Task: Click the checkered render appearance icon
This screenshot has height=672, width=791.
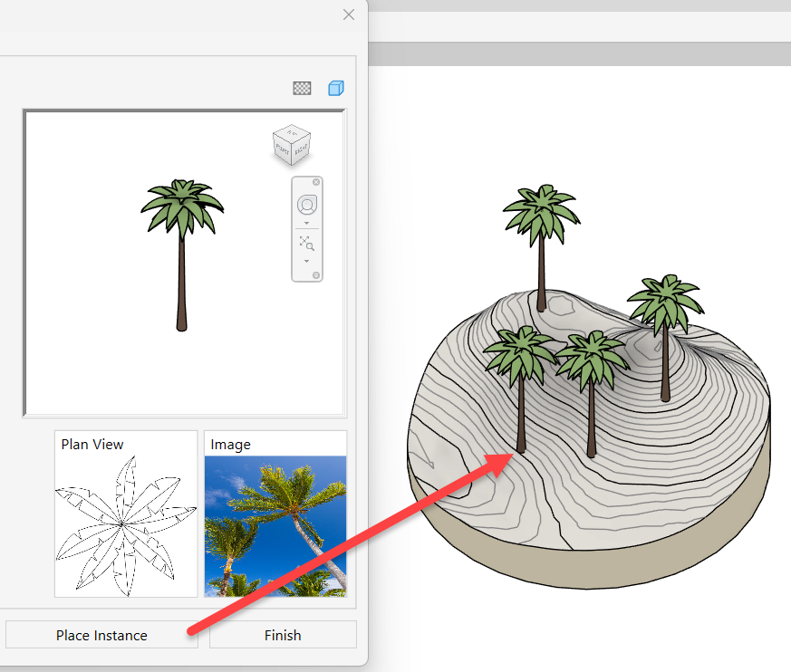Action: (303, 88)
